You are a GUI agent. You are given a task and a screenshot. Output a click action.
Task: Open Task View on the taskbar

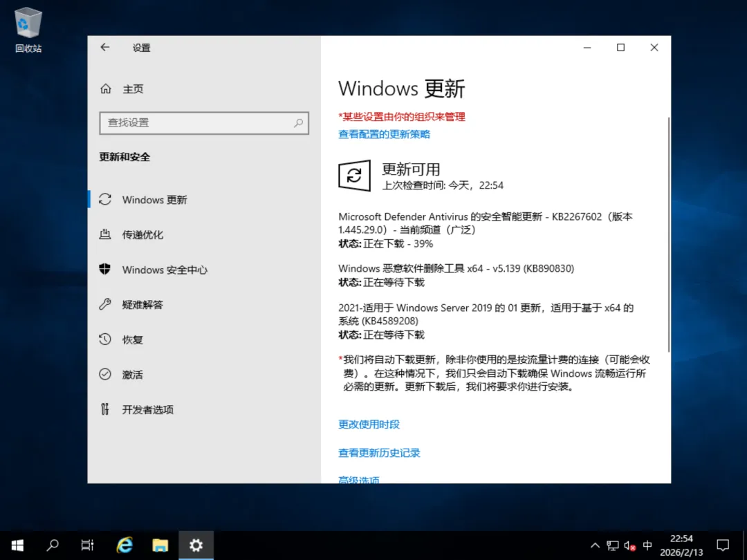pos(88,545)
